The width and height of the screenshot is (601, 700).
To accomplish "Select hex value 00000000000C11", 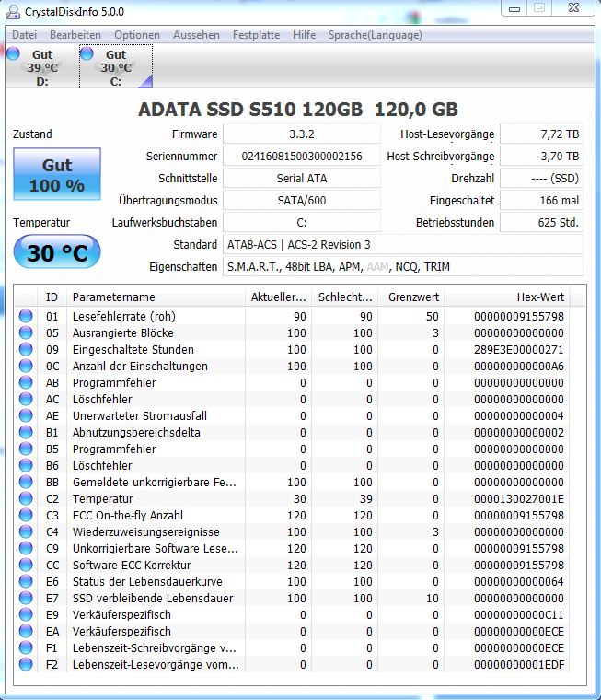I will [x=519, y=614].
